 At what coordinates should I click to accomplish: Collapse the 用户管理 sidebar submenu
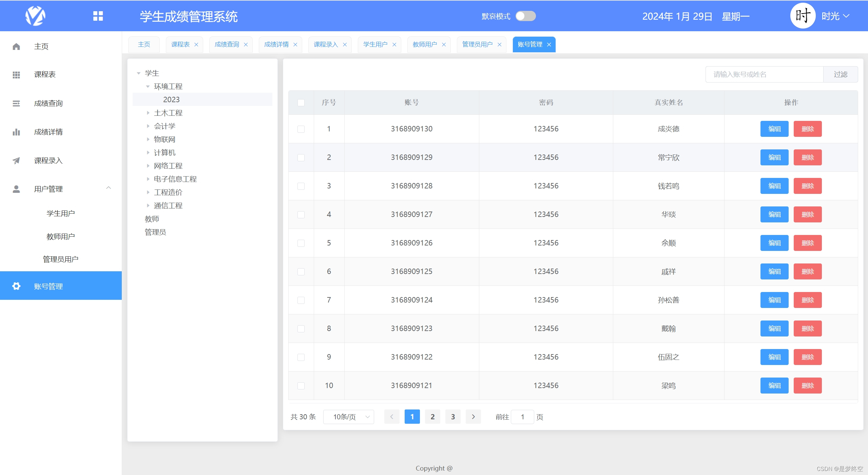pyautogui.click(x=109, y=188)
